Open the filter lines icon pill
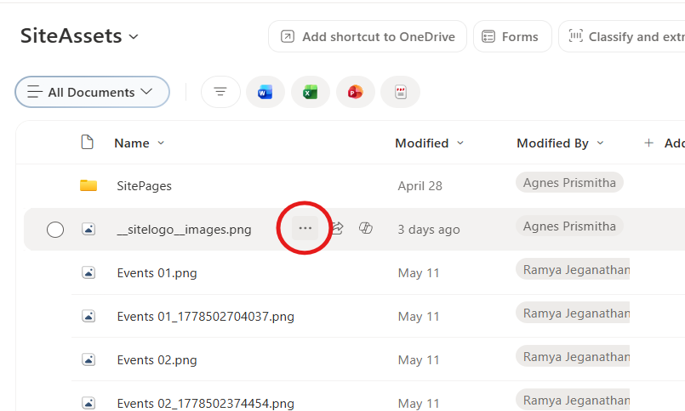685x411 pixels. [220, 92]
